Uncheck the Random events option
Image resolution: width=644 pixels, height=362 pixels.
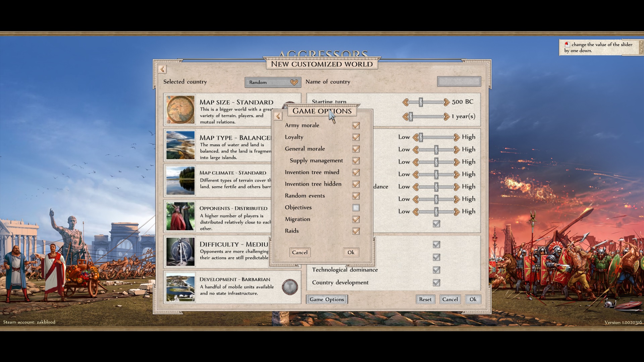coord(356,196)
